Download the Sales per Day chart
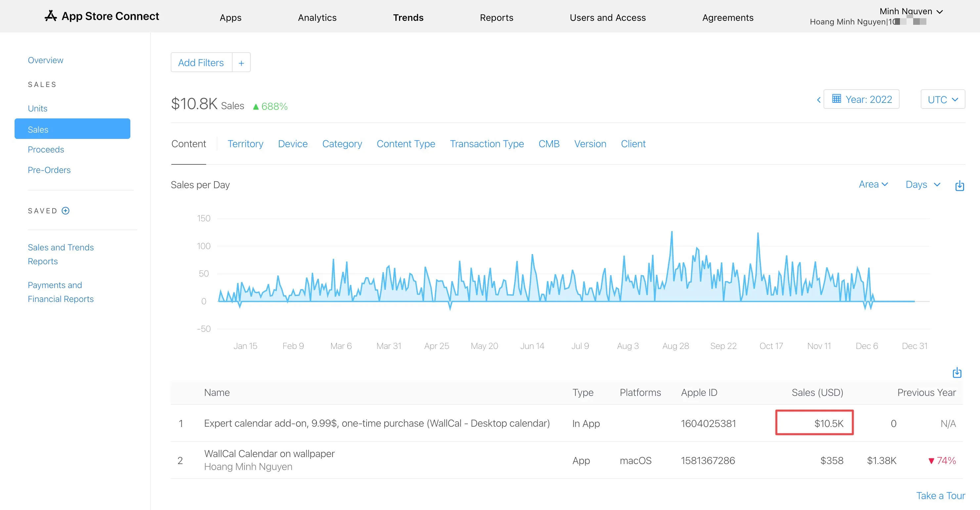 (959, 186)
